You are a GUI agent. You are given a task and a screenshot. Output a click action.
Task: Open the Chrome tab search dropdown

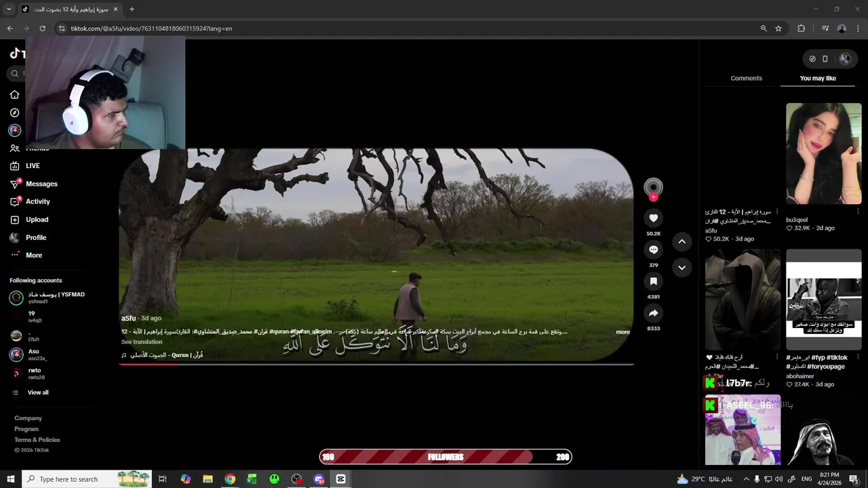(x=9, y=9)
